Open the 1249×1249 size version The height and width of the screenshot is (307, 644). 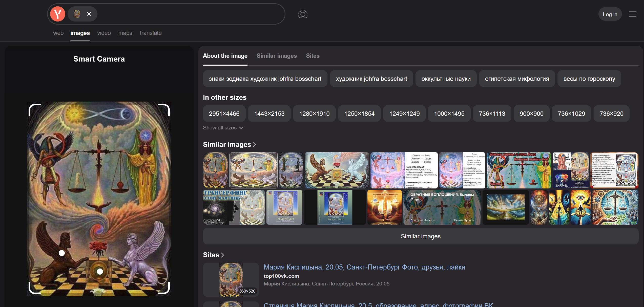pyautogui.click(x=404, y=113)
